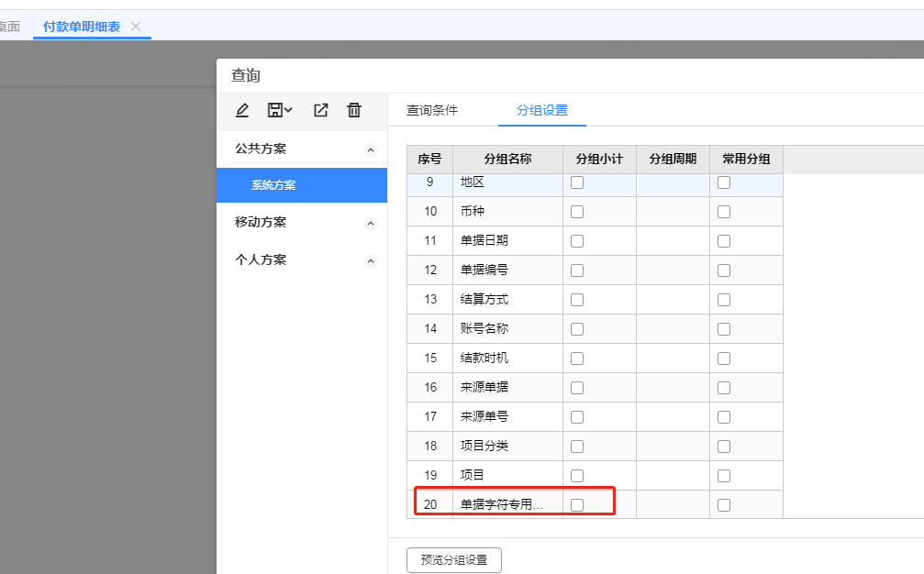Click the 单据字符专用 group name cell
The width and height of the screenshot is (924, 574).
pyautogui.click(x=508, y=504)
